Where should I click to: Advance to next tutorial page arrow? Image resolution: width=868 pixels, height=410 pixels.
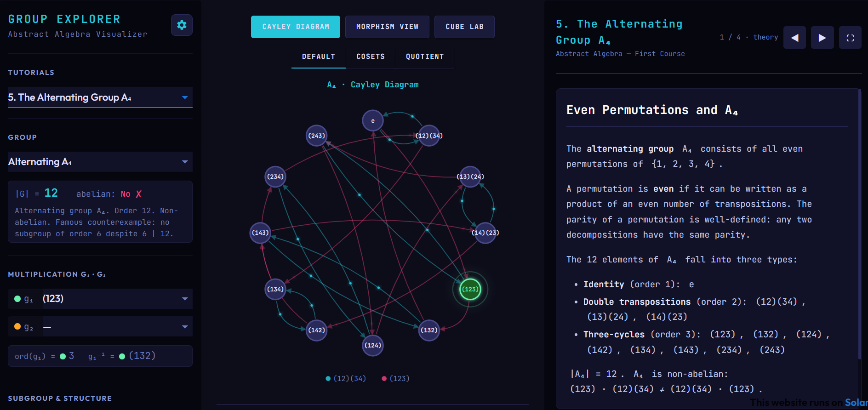(x=822, y=38)
